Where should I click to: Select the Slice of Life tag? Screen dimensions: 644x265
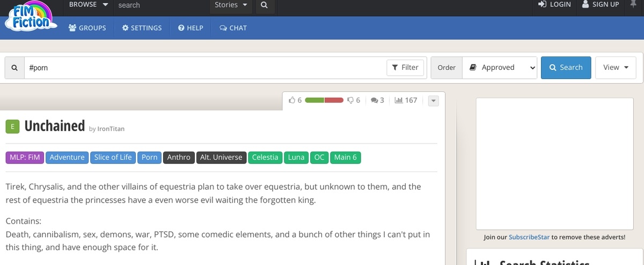click(x=113, y=157)
